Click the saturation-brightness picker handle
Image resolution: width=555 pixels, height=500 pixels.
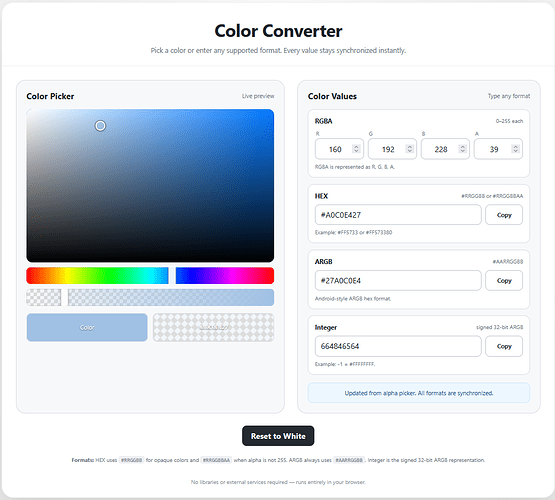(x=100, y=126)
